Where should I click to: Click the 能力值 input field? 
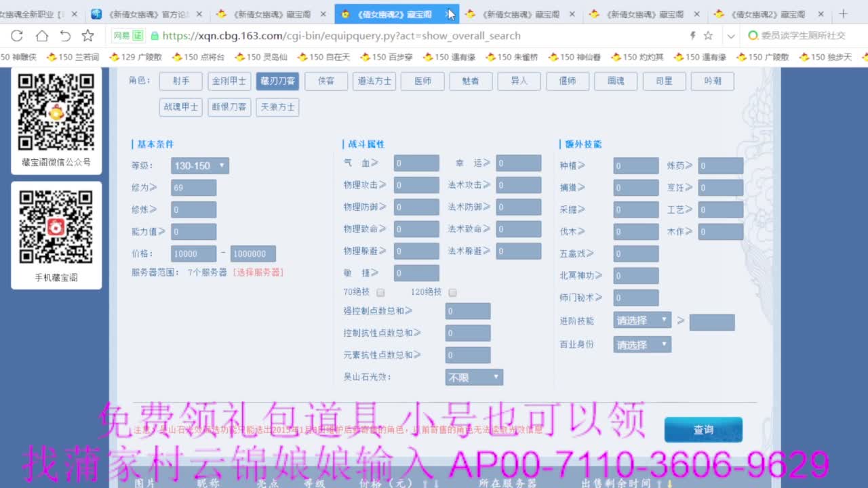point(194,232)
